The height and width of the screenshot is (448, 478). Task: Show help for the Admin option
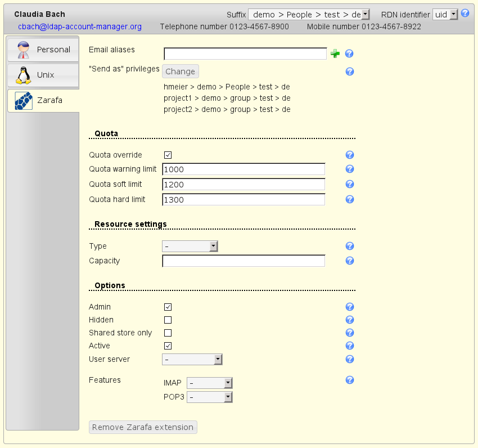(349, 307)
